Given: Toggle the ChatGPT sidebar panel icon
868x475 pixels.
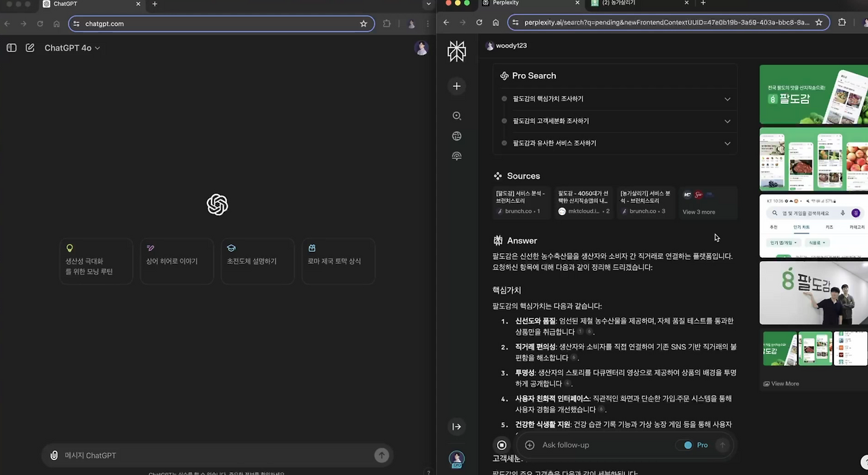Looking at the screenshot, I should [x=12, y=47].
